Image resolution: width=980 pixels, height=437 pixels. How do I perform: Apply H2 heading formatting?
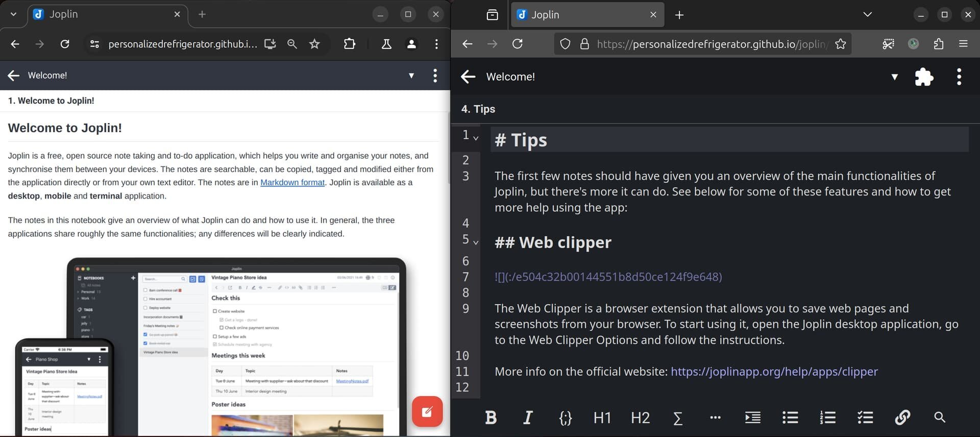pos(640,418)
